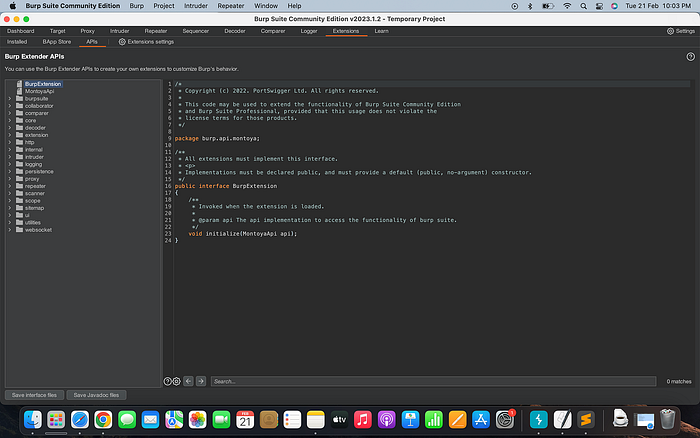Switch to the Installed sub-tab

click(17, 42)
